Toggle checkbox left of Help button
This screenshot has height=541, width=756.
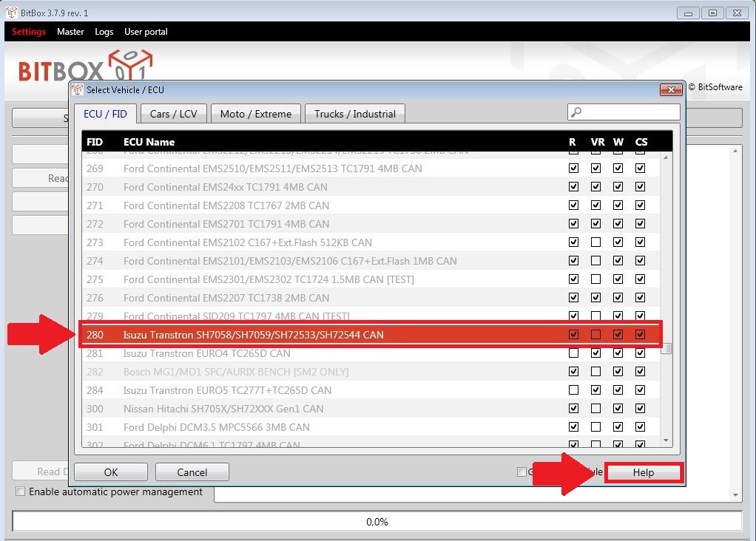(522, 472)
